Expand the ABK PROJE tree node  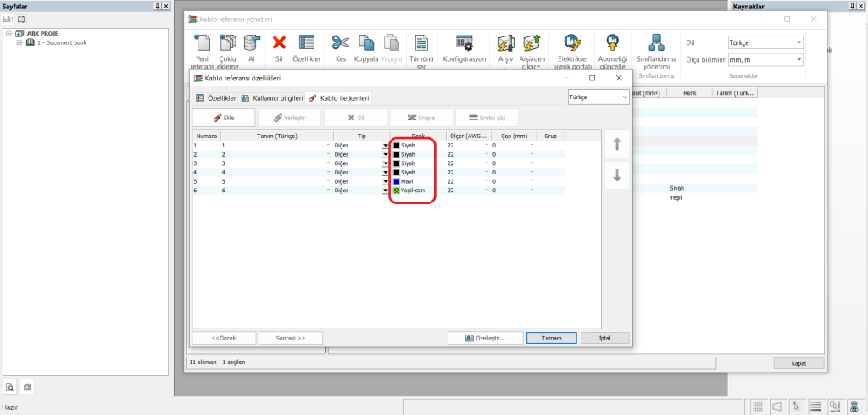point(8,34)
